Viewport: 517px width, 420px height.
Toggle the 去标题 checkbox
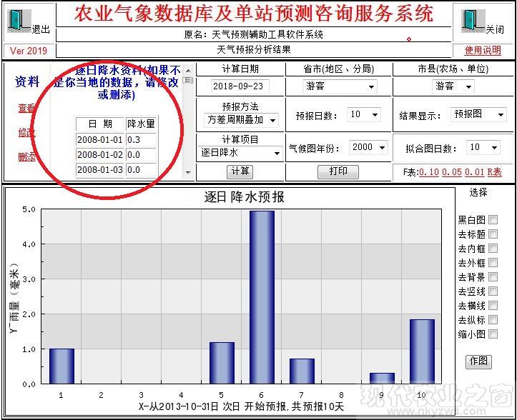(x=493, y=234)
